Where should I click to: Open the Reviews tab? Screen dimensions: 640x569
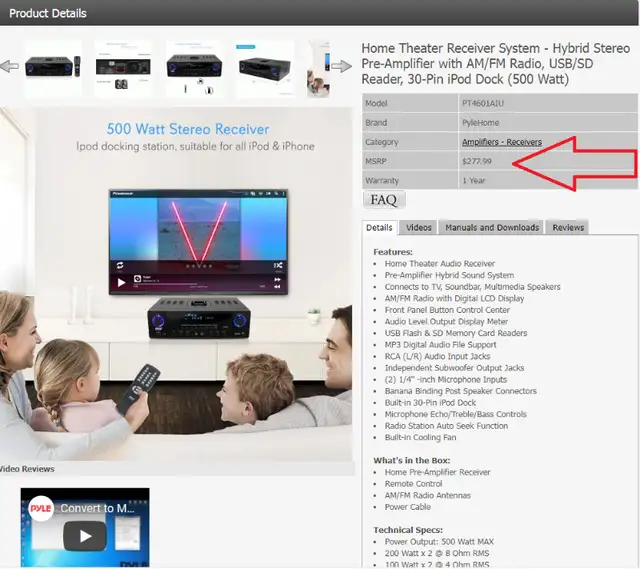pyautogui.click(x=568, y=227)
